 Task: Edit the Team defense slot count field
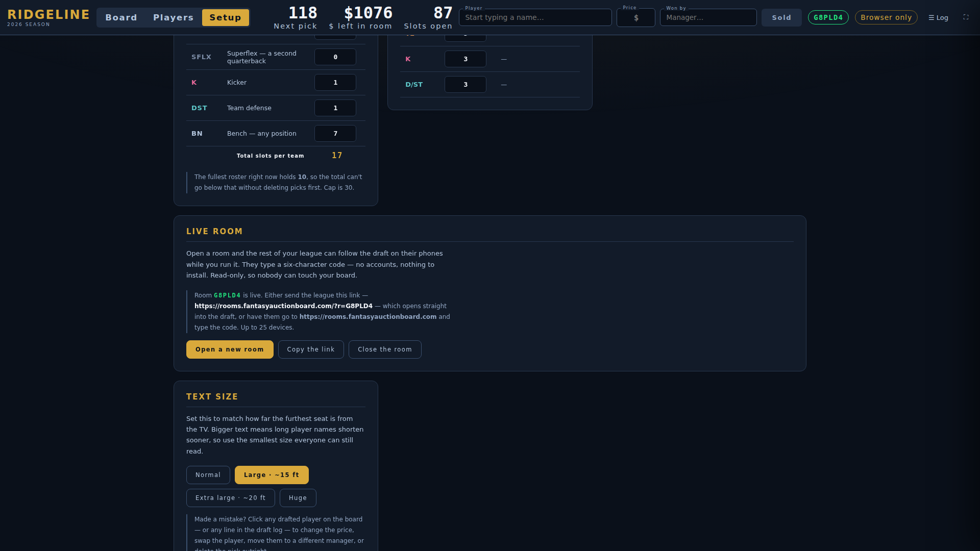point(335,108)
